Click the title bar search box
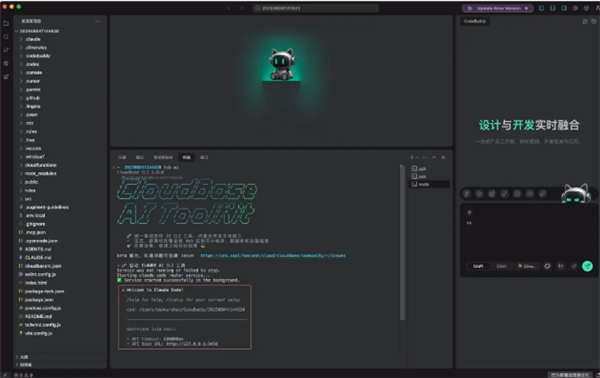Screen dimensions: 600x378 click(x=316, y=8)
